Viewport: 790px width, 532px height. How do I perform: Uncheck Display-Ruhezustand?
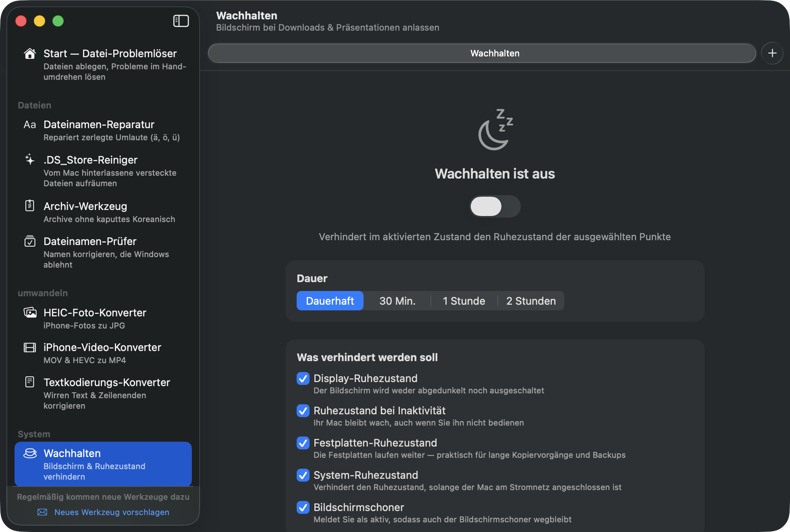point(303,378)
